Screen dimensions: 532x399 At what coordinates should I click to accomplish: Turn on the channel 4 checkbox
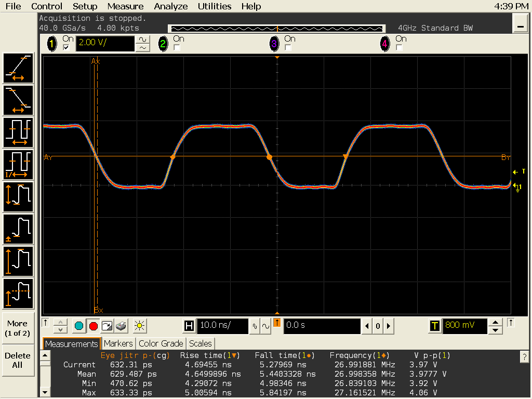pyautogui.click(x=399, y=48)
